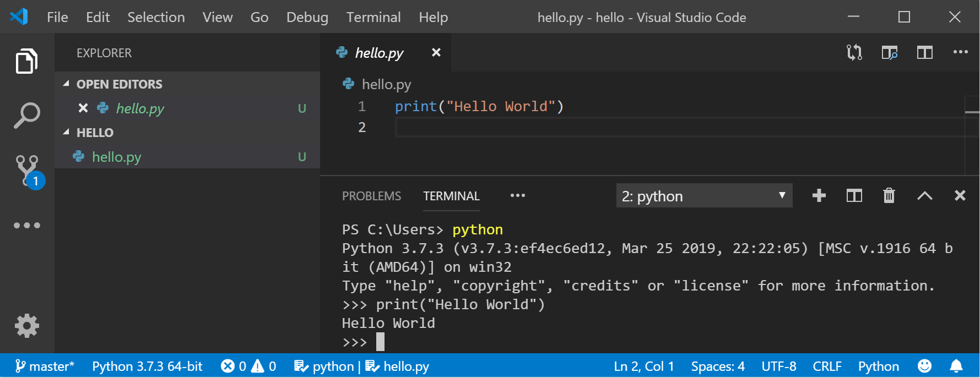Collapse the OPEN EDITORS section
The height and width of the screenshot is (378, 980).
67,84
